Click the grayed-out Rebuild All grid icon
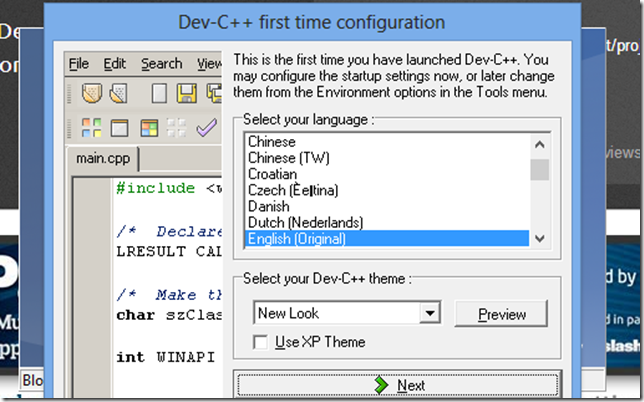 pyautogui.click(x=176, y=128)
